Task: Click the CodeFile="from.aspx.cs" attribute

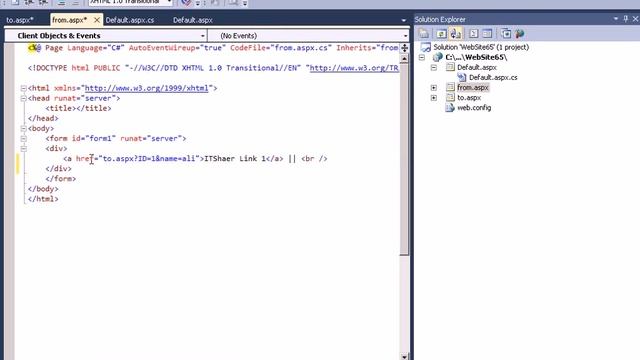Action: tap(281, 48)
